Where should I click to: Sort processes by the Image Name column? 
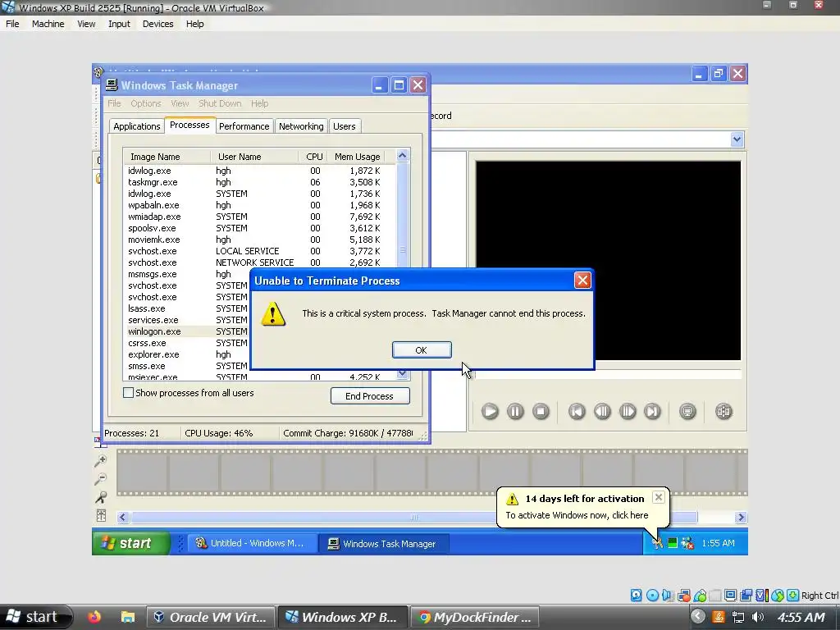click(167, 157)
